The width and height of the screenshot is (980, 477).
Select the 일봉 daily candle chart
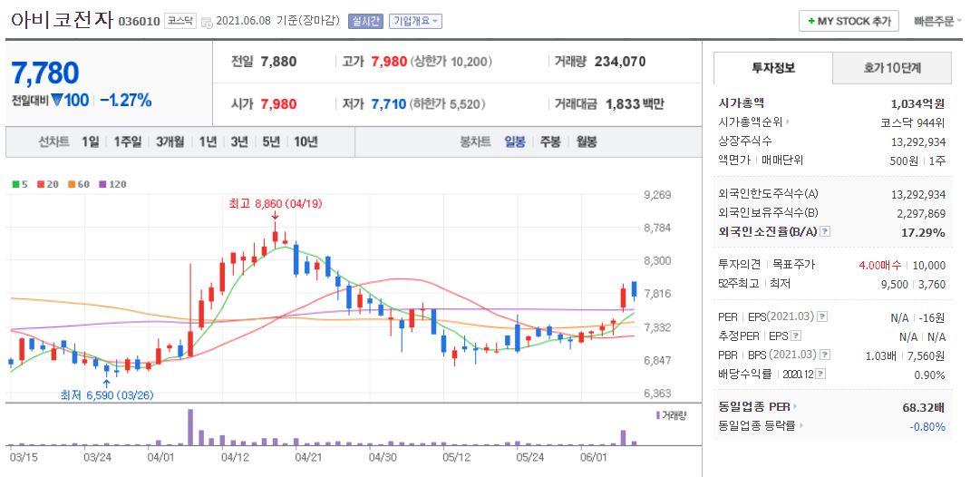click(515, 141)
